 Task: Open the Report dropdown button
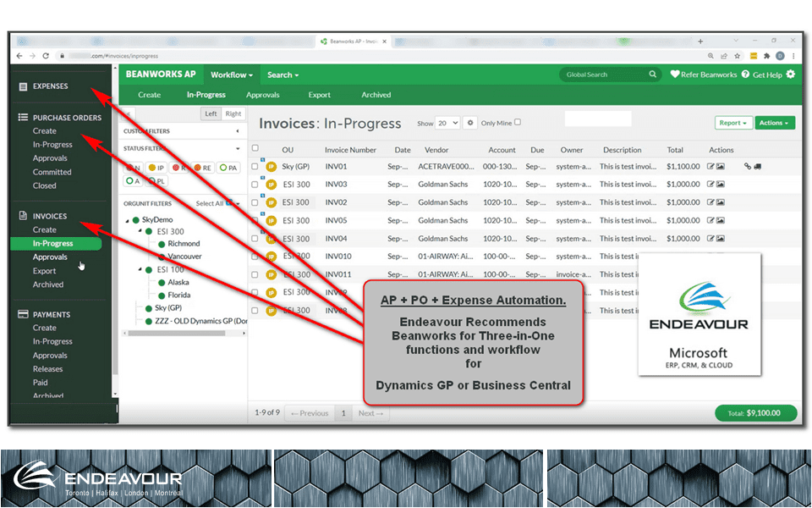(733, 123)
